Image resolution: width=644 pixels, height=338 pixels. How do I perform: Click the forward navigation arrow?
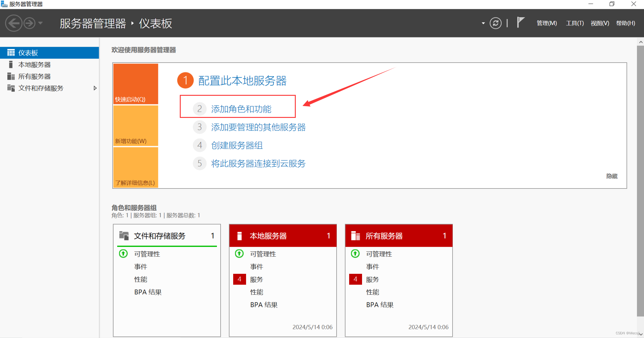pyautogui.click(x=29, y=23)
